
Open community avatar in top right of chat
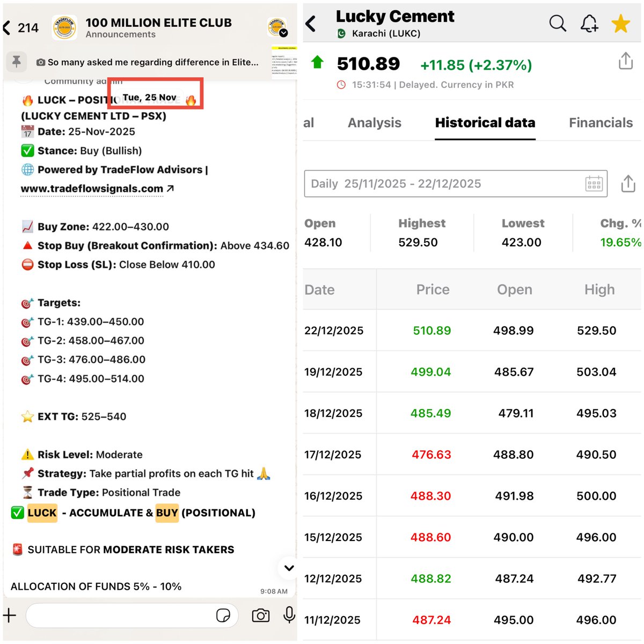(x=277, y=27)
